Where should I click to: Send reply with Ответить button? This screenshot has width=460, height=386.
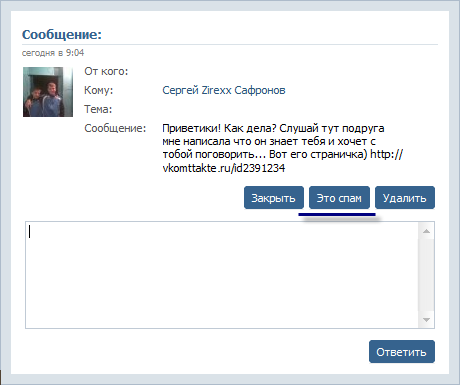[402, 351]
